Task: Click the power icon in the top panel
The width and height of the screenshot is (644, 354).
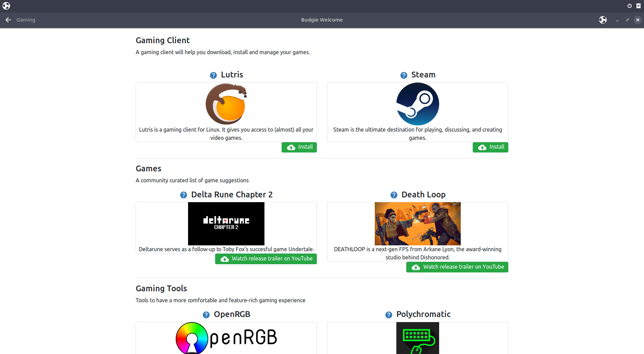Action: coord(630,6)
